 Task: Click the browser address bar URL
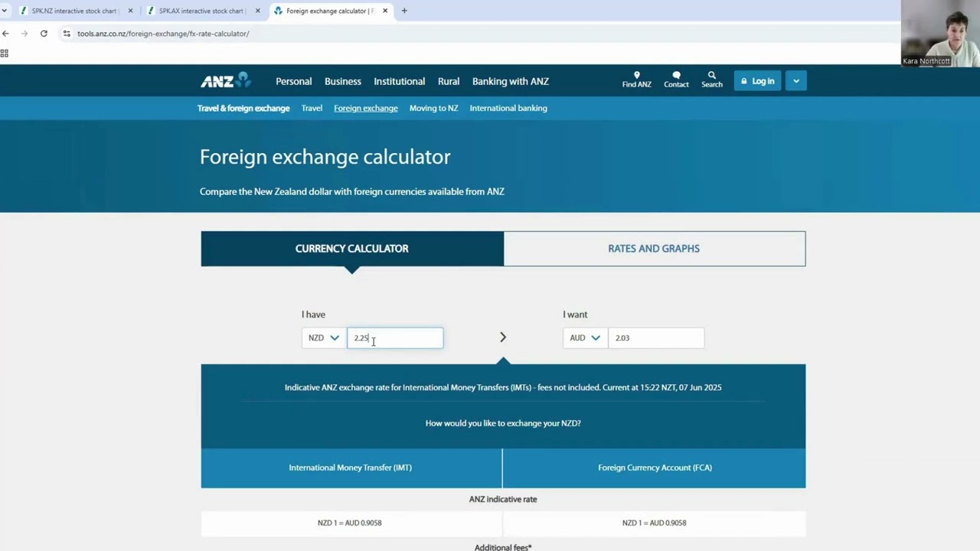163,34
